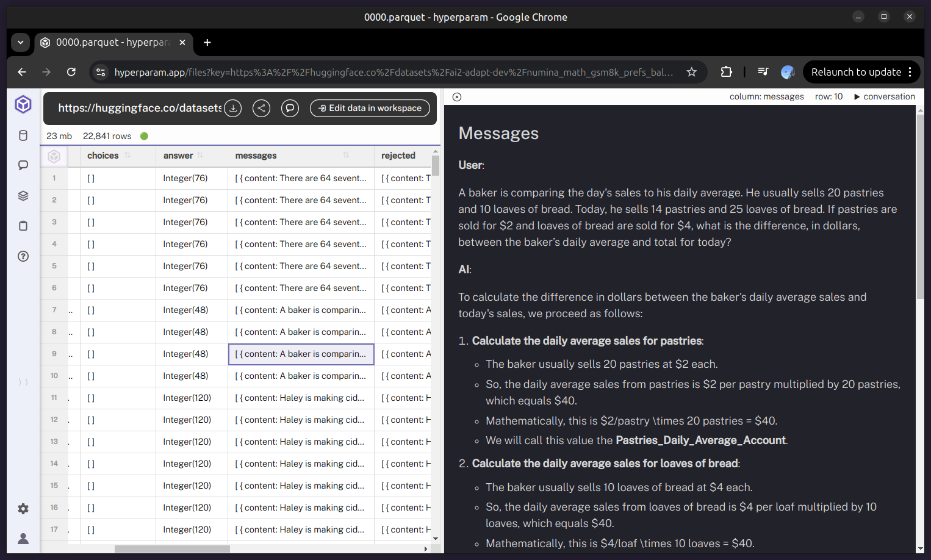Screen dimensions: 931x560
Task: Toggle sort arrows on messages column
Action: [x=346, y=156]
